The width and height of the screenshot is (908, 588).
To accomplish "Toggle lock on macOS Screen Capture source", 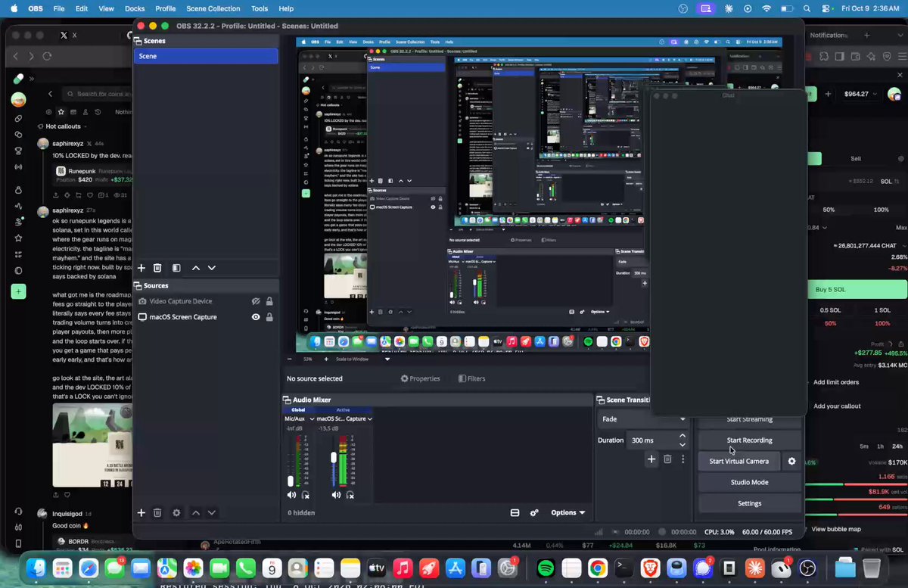I will (269, 317).
